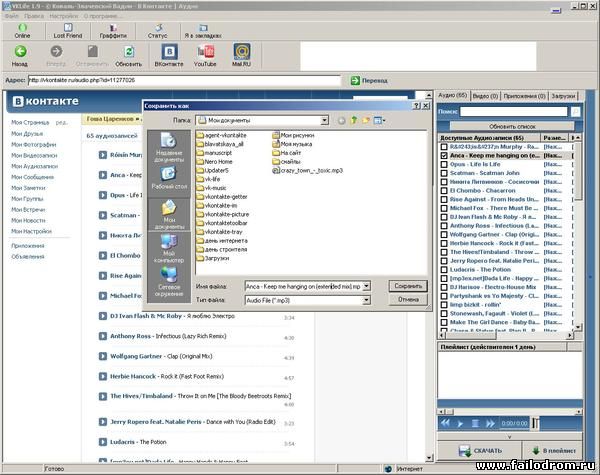Click the Сохранить button
The width and height of the screenshot is (600, 475).
(408, 286)
